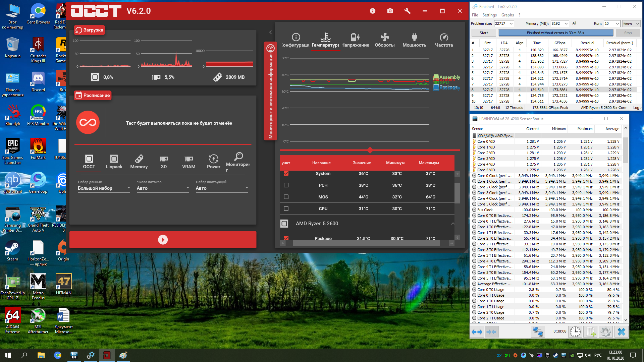
Task: Sort by Максимум column header
Action: [429, 163]
